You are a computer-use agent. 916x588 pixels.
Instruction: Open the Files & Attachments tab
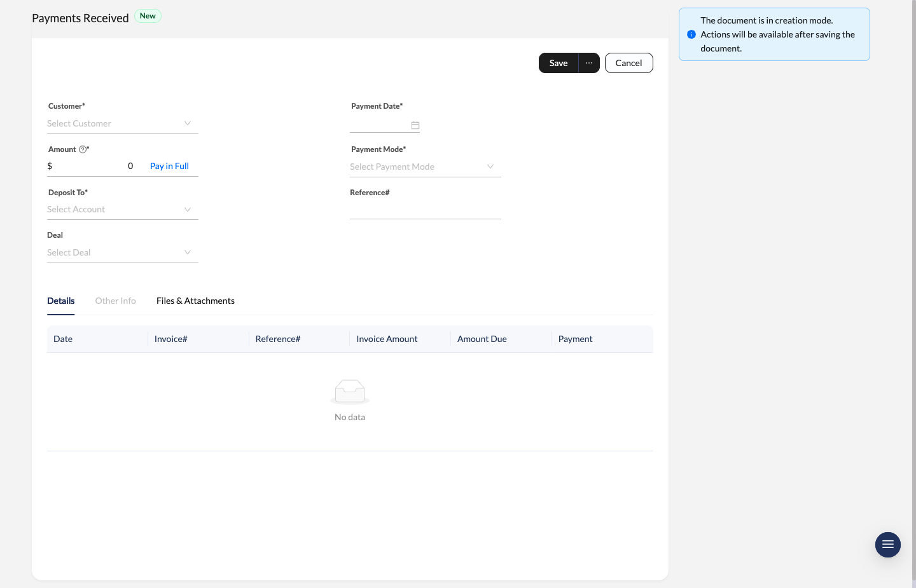195,300
